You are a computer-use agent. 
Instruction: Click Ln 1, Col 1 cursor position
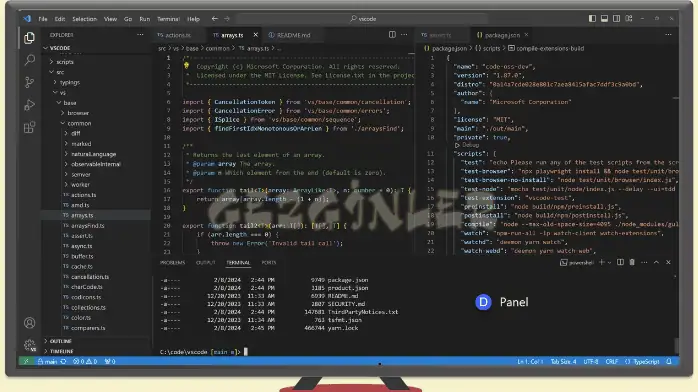tap(530, 361)
